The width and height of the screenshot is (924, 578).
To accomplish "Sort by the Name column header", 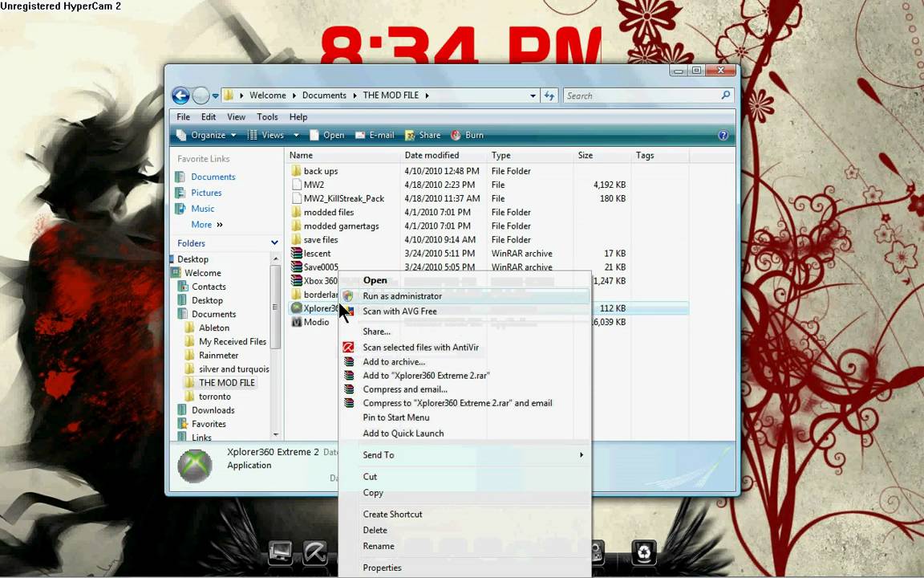I will tap(342, 155).
